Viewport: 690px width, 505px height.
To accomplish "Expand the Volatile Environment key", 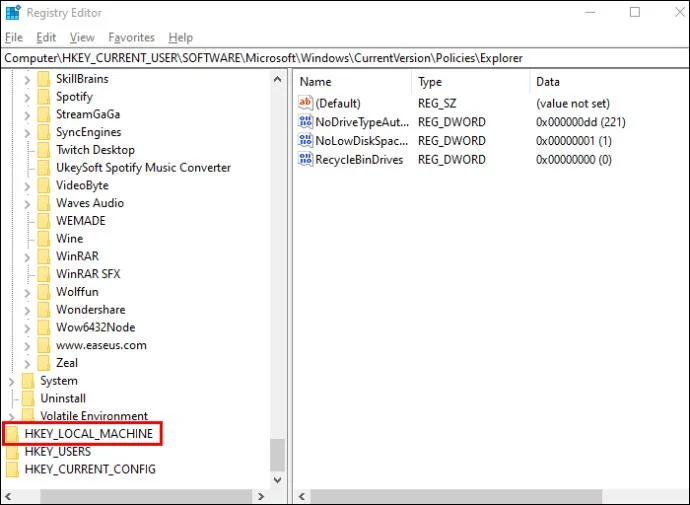I will 12,416.
